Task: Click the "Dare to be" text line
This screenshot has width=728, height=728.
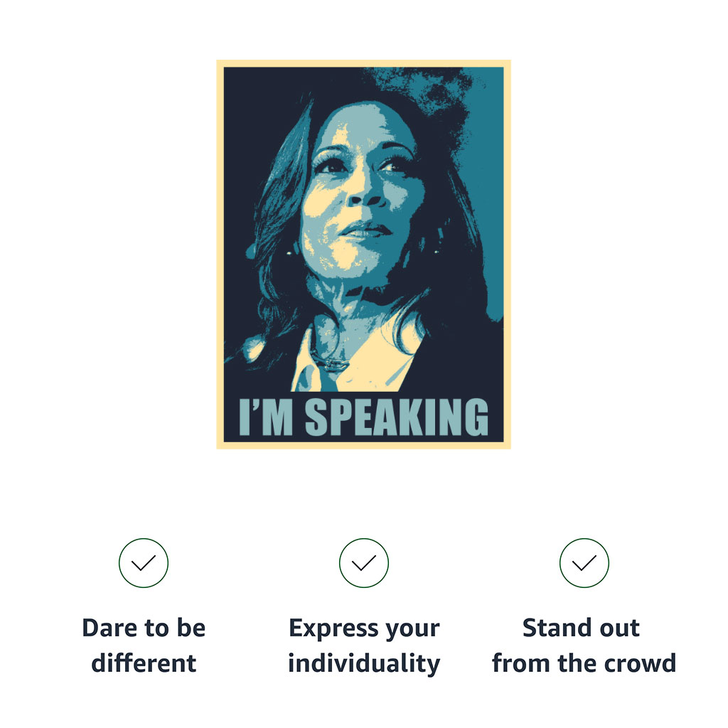Action: coord(144,628)
